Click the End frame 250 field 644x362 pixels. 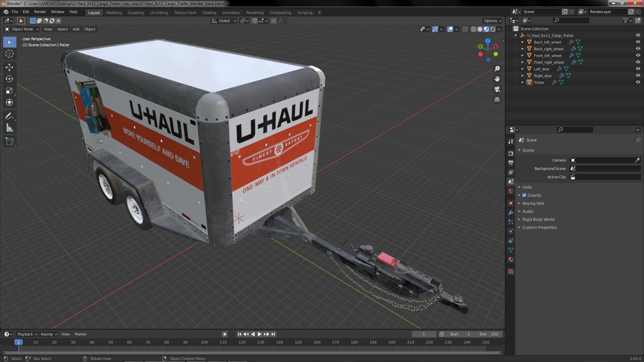pyautogui.click(x=489, y=334)
